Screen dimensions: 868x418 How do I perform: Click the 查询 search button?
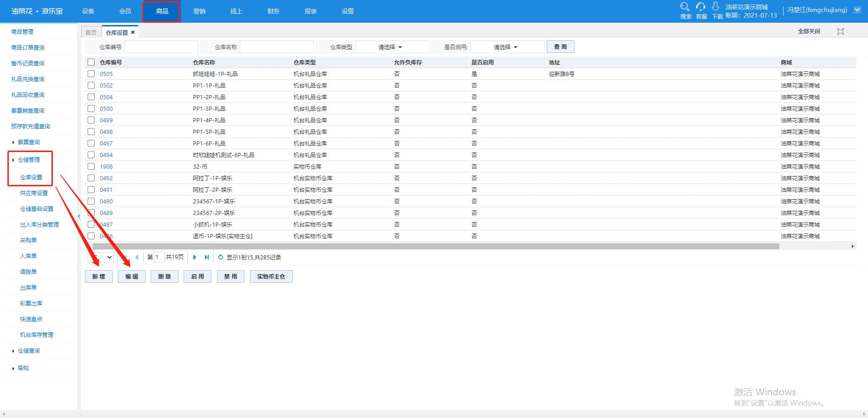click(561, 47)
